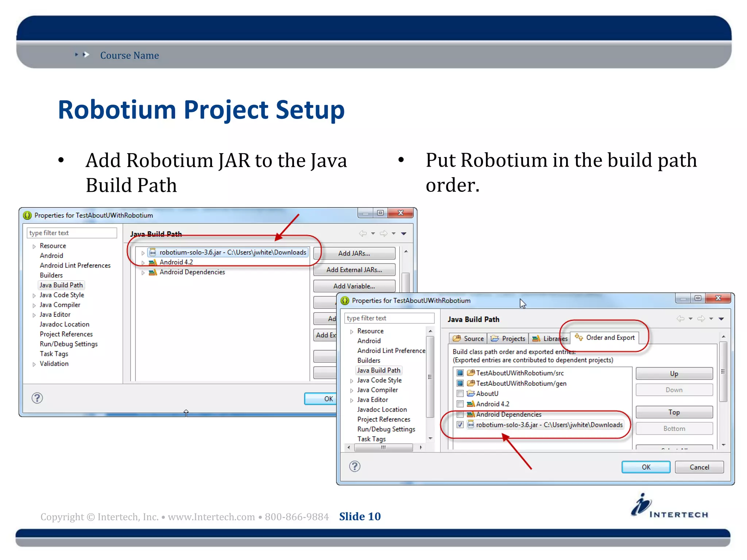The width and height of the screenshot is (747, 560).
Task: Click Android Dependencies library icon in back window
Action: click(153, 272)
